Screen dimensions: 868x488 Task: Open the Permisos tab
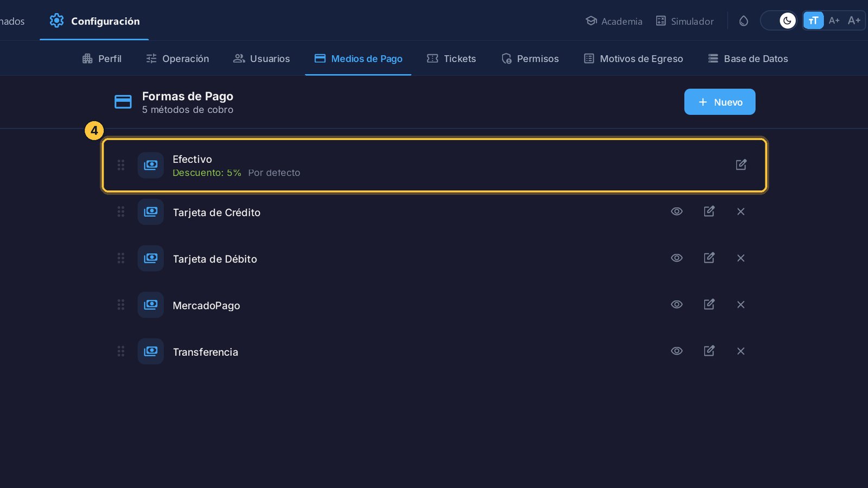click(530, 59)
